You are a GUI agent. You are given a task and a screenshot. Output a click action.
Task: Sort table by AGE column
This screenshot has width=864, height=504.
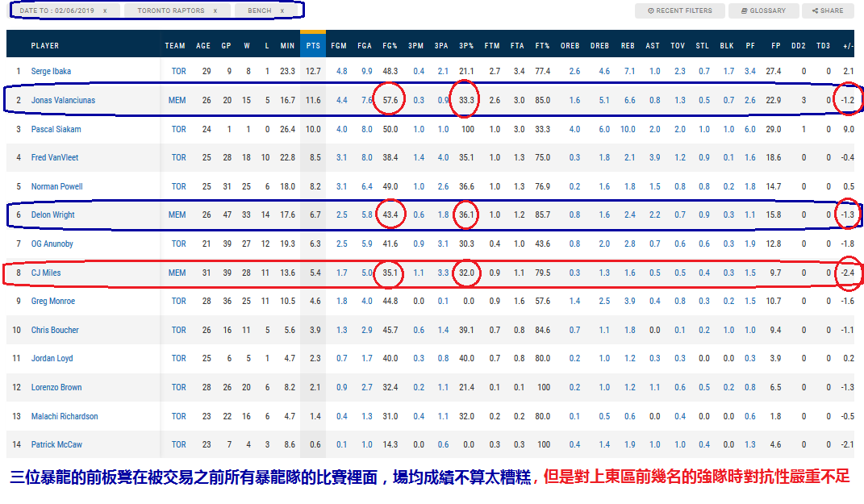[x=203, y=46]
